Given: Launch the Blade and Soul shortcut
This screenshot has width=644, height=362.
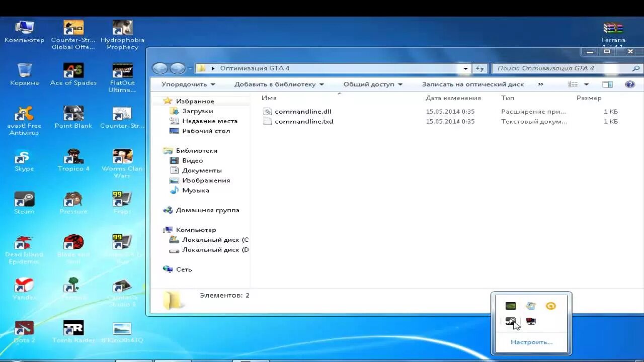Looking at the screenshot, I should pyautogui.click(x=73, y=249).
